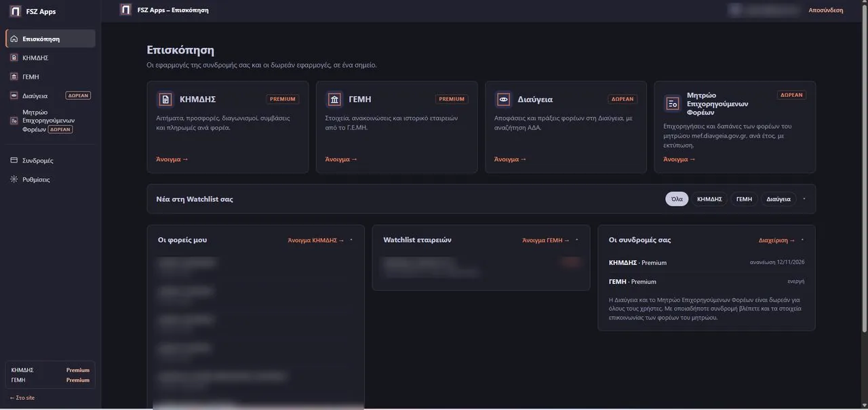
Task: Select the Διαύγεια filter pill in the Watchlist bar
Action: (778, 199)
